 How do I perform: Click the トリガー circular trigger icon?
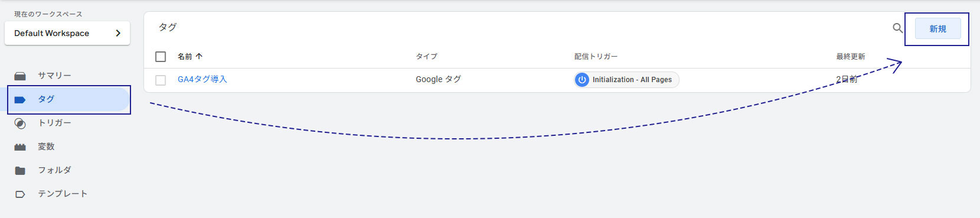click(20, 123)
